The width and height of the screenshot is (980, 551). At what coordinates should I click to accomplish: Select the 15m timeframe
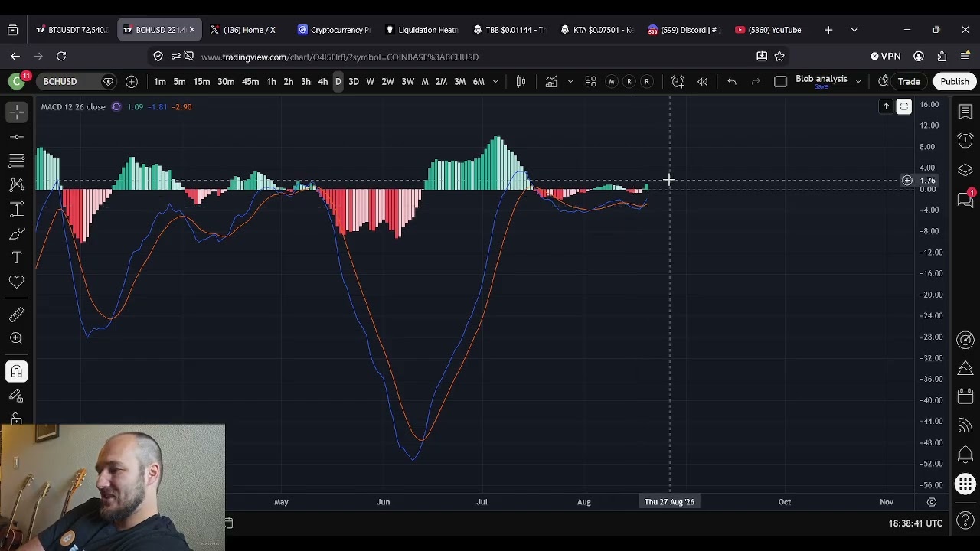point(201,81)
